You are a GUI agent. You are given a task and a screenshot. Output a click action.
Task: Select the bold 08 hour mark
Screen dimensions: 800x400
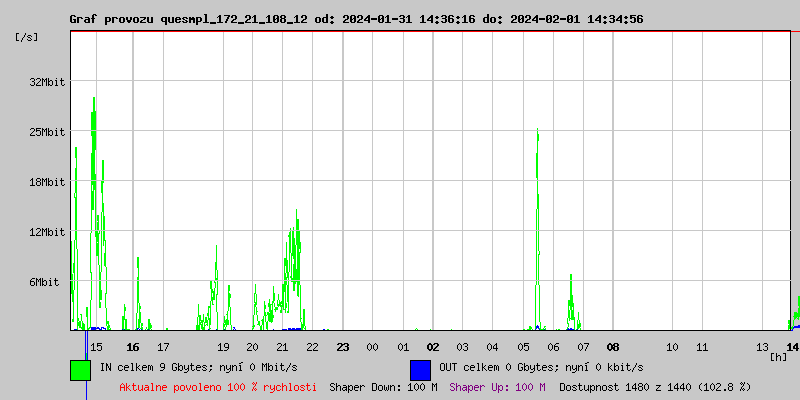[x=612, y=347]
